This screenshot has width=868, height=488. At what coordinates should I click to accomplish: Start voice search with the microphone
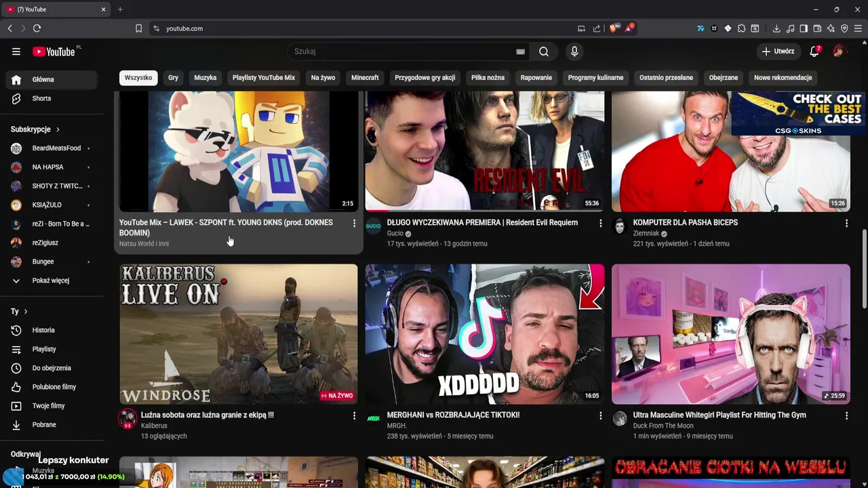pos(574,52)
